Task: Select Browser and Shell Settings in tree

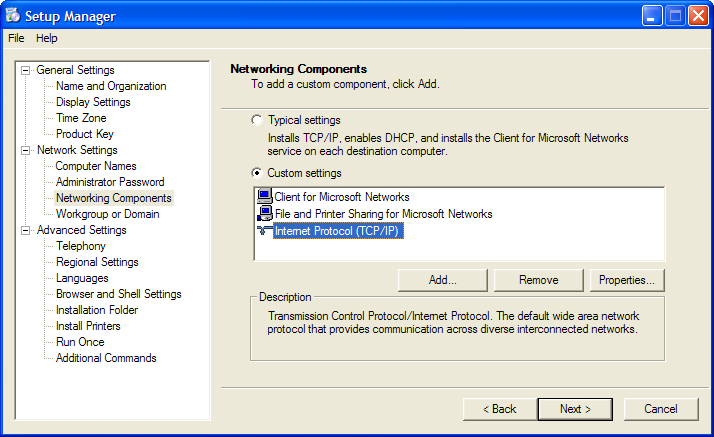Action: pyautogui.click(x=118, y=294)
